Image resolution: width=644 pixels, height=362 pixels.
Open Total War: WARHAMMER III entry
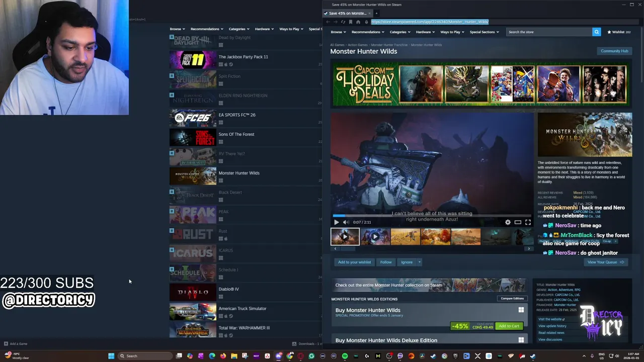246,330
